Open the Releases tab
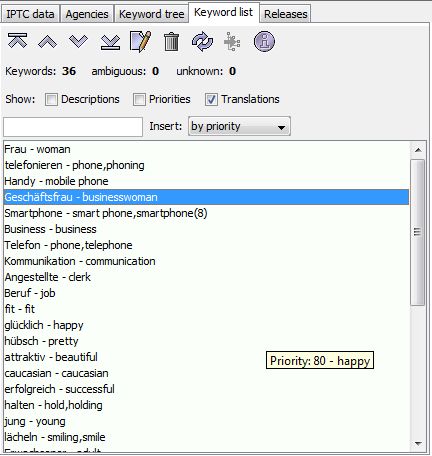The width and height of the screenshot is (432, 456). 286,14
